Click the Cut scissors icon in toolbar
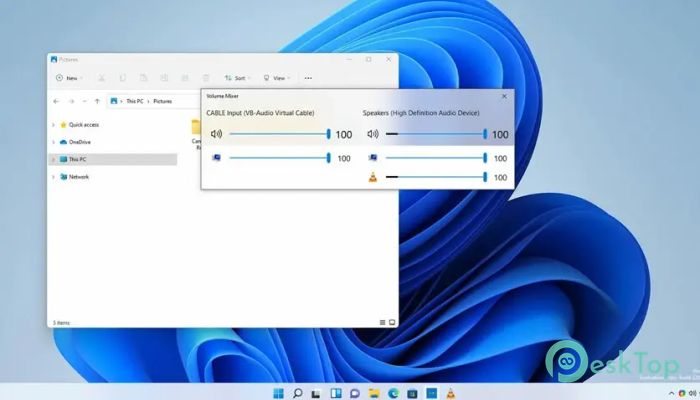 click(x=101, y=77)
